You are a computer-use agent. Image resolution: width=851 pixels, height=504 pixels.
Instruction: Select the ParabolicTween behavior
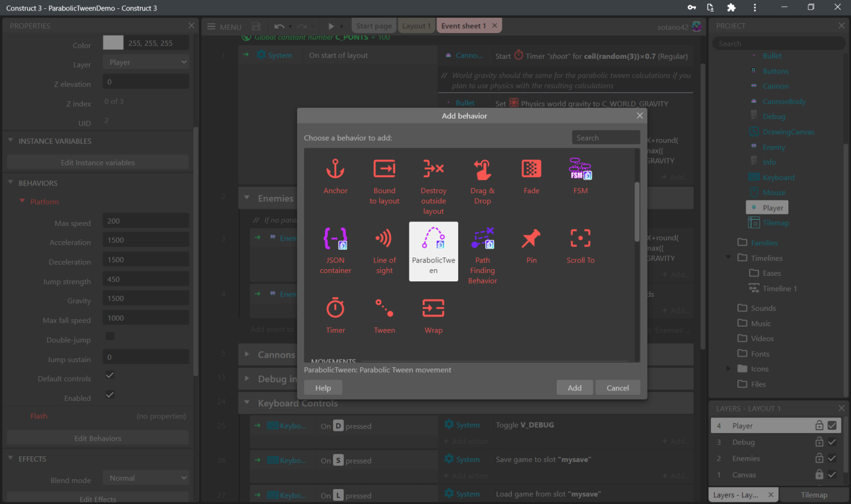tap(433, 251)
